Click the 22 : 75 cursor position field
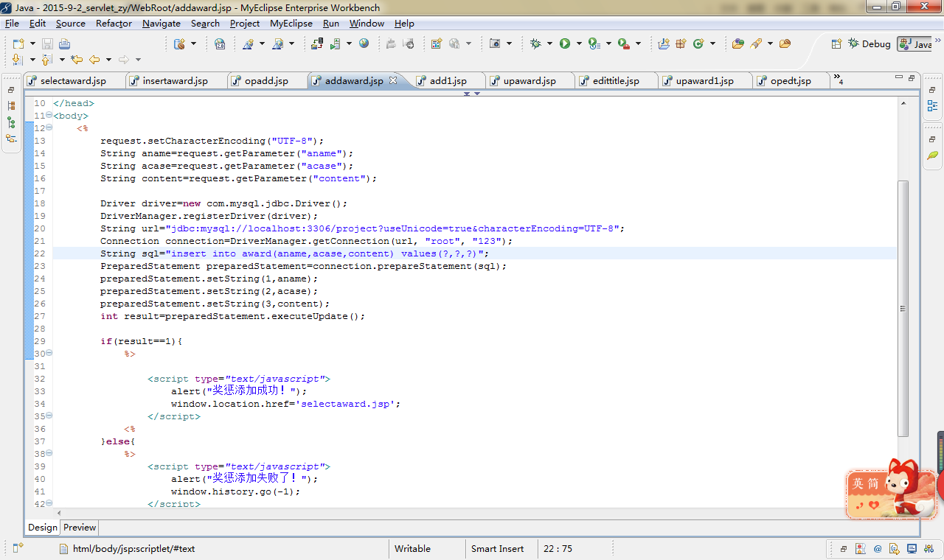The height and width of the screenshot is (560, 944). pos(558,549)
